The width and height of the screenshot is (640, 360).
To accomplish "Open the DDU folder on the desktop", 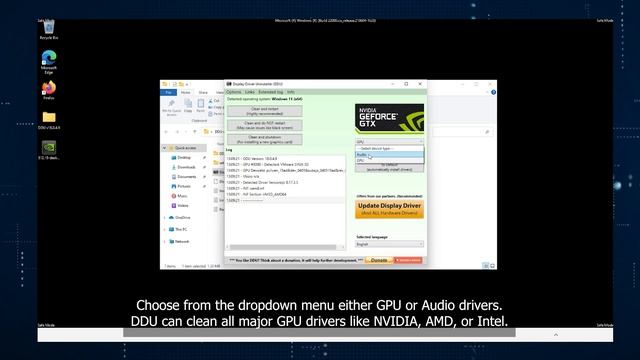I will [x=49, y=120].
